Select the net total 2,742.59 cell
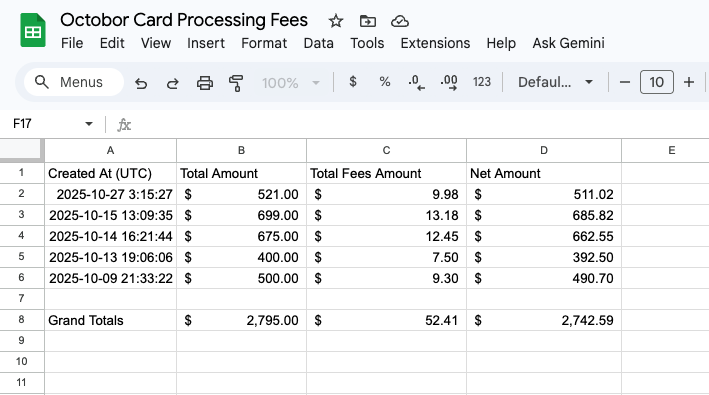This screenshot has height=395, width=709. coord(544,320)
